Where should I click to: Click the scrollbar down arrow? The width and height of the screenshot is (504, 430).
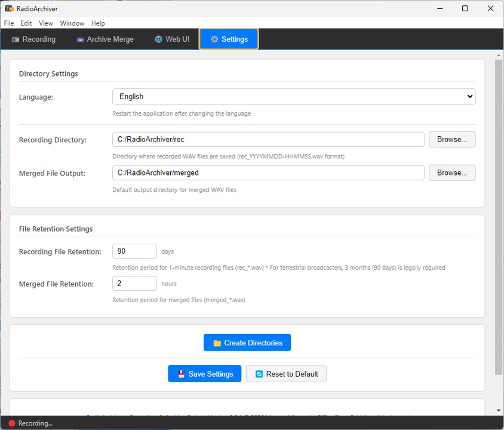tap(499, 410)
